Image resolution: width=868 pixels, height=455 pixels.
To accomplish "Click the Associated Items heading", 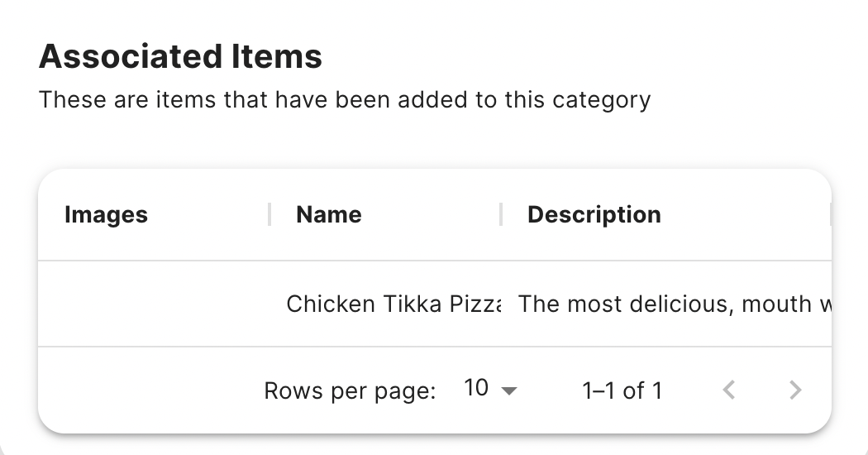I will click(x=180, y=56).
